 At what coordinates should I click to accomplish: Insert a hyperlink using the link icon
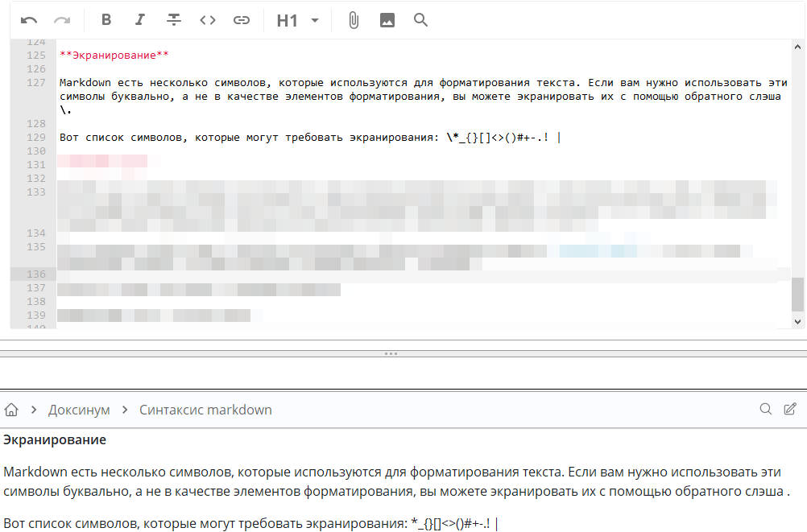pyautogui.click(x=242, y=20)
